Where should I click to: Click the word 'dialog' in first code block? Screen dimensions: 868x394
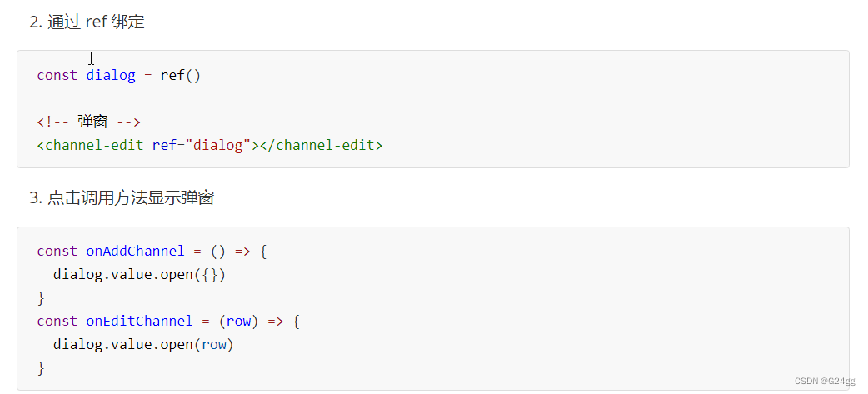click(111, 75)
